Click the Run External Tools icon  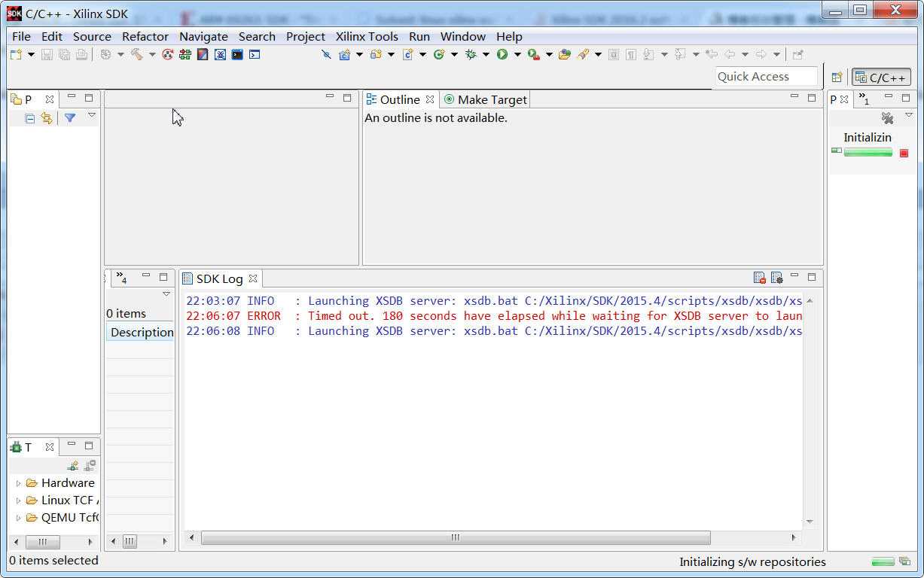533,54
